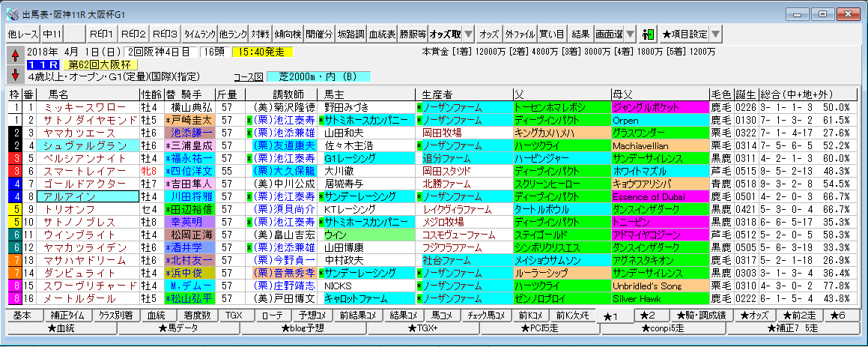Open the 血統表 pedigree table
The height and width of the screenshot is (347, 868).
pyautogui.click(x=382, y=34)
